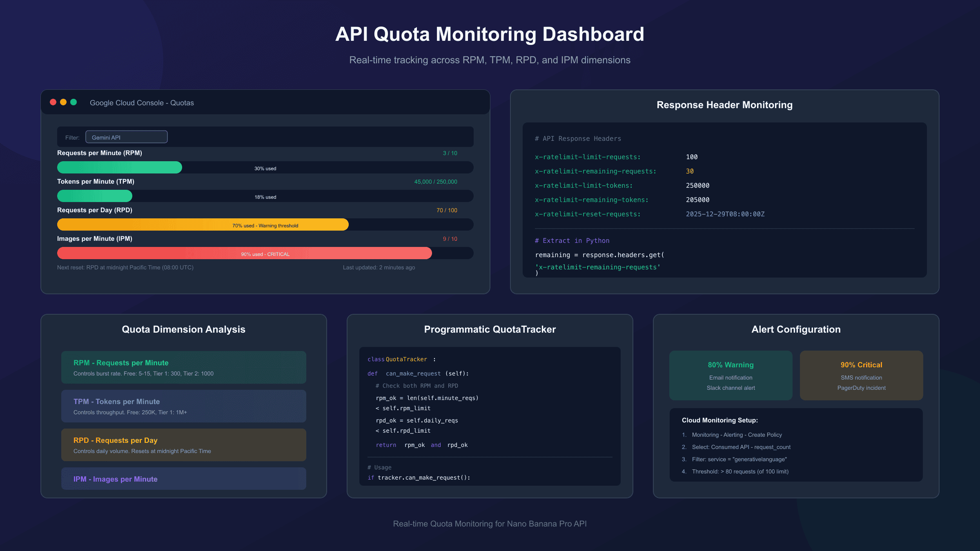Select the RPD - Requests per Day card
This screenshot has width=980, height=551.
(183, 445)
